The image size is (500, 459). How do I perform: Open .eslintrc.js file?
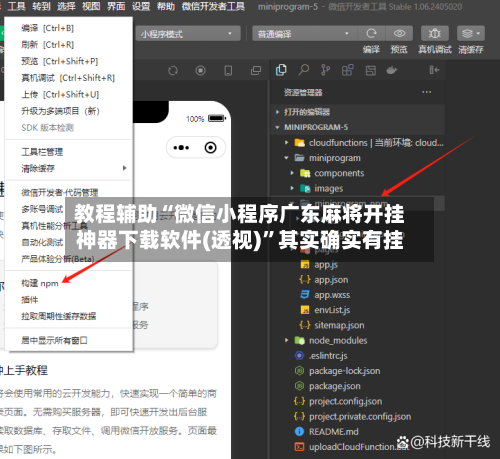coord(328,356)
